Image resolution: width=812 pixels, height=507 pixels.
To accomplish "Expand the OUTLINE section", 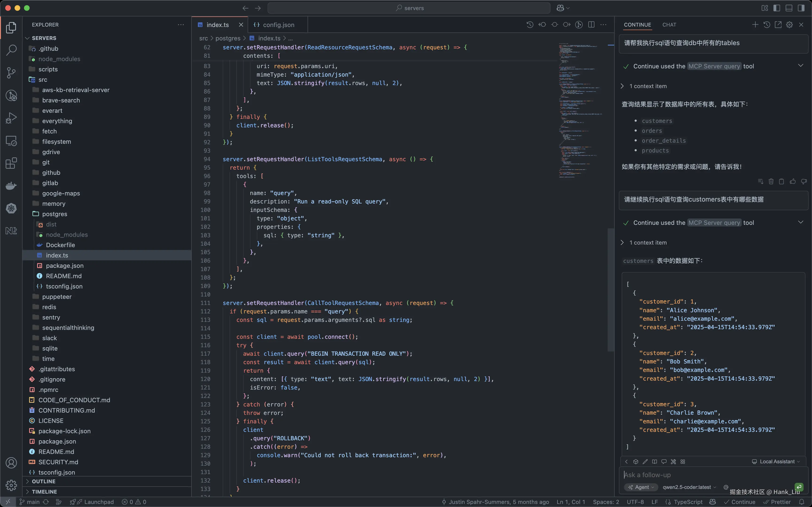I will pos(43,481).
